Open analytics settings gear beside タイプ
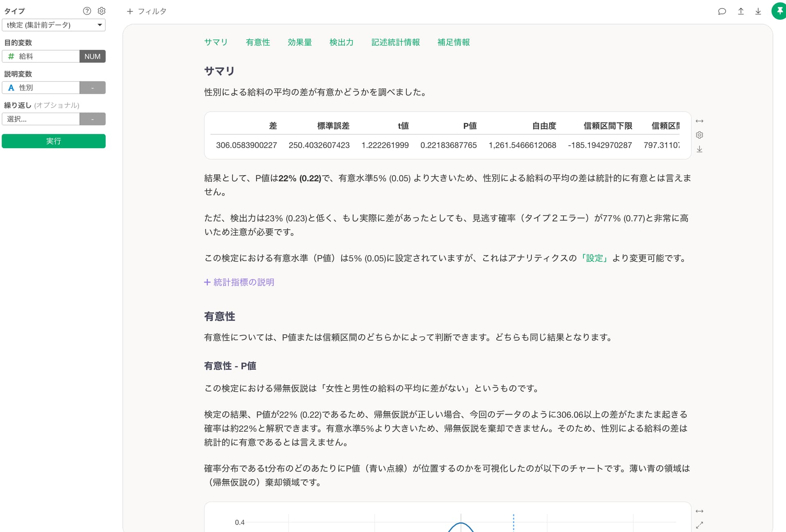Viewport: 786px width, 532px height. pyautogui.click(x=102, y=11)
